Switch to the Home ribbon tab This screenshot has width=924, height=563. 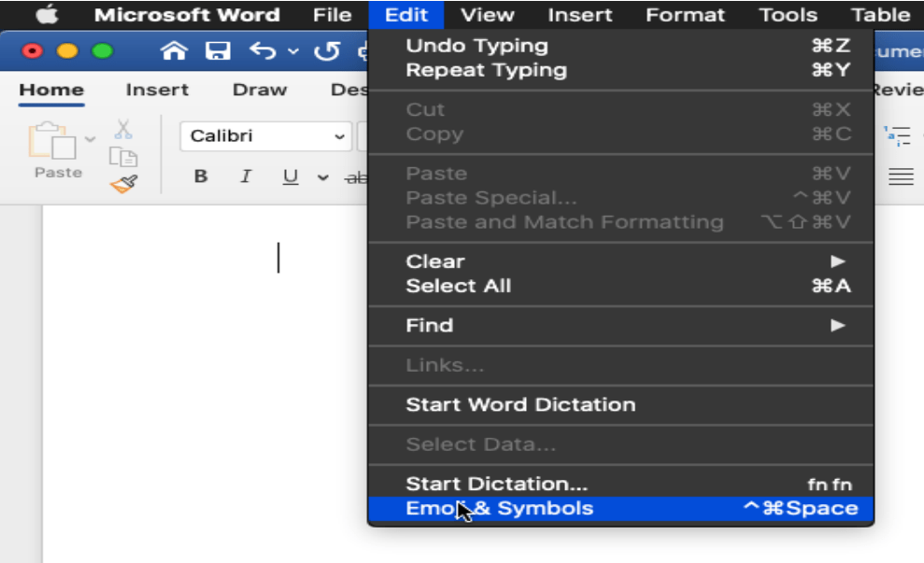tap(51, 91)
